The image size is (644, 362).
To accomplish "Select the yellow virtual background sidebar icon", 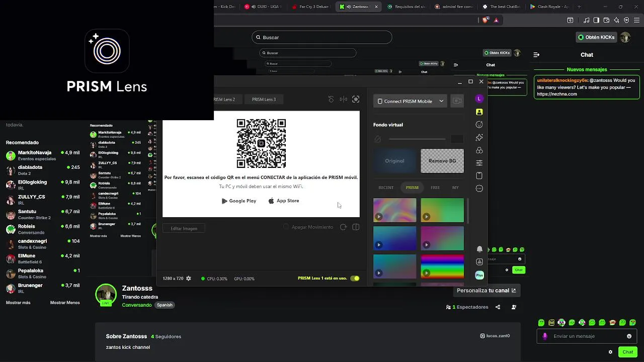I will 479,112.
